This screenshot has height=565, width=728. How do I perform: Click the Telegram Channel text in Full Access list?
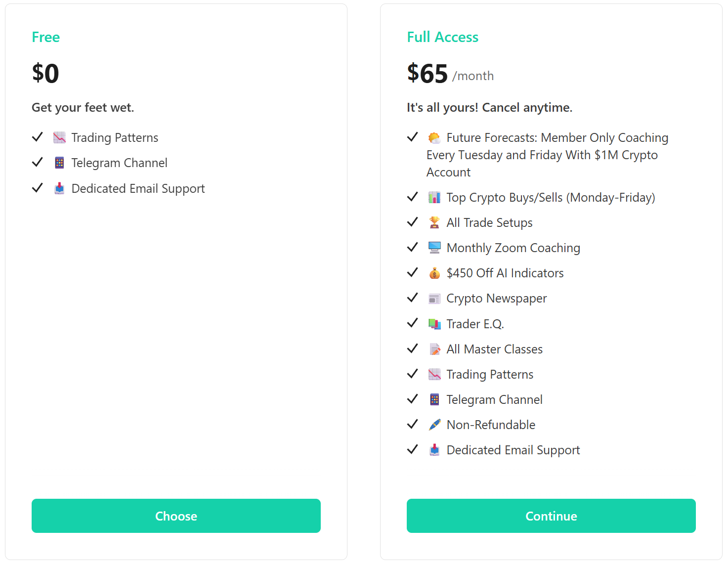pyautogui.click(x=494, y=399)
